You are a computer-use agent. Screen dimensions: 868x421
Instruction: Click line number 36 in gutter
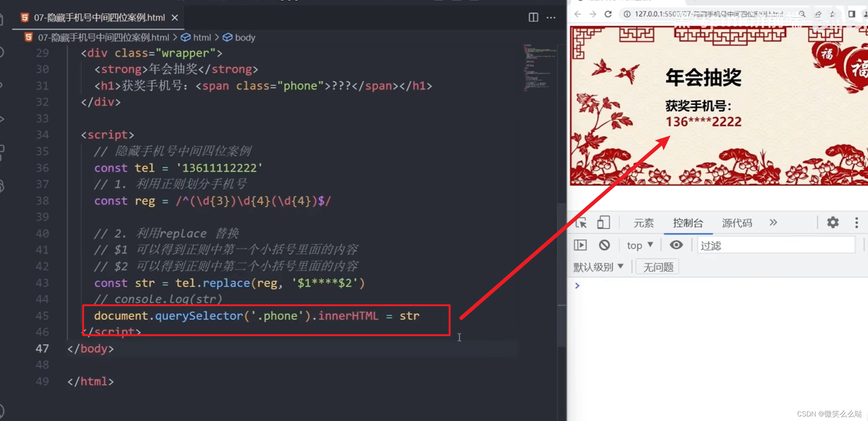tap(42, 168)
